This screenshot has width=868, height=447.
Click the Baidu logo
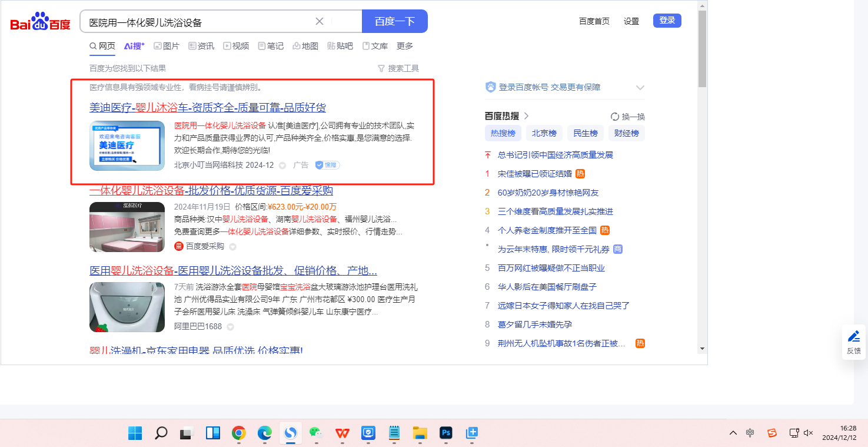click(x=40, y=22)
